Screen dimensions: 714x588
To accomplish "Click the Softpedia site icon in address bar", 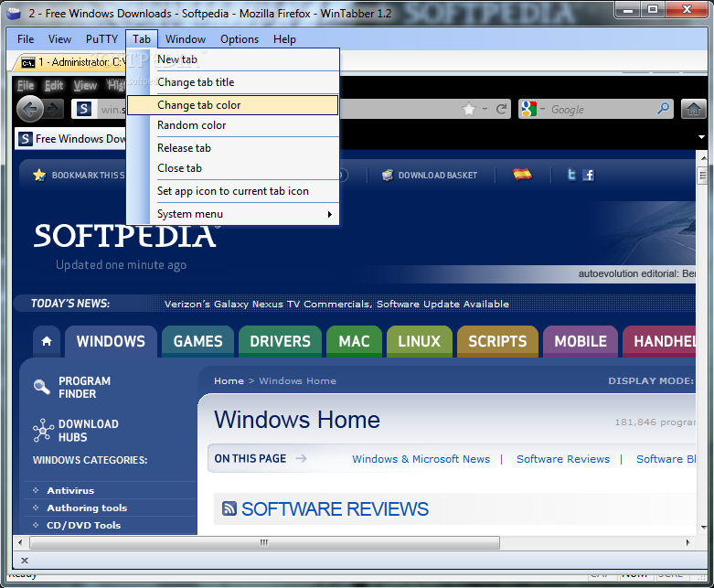I will click(84, 110).
